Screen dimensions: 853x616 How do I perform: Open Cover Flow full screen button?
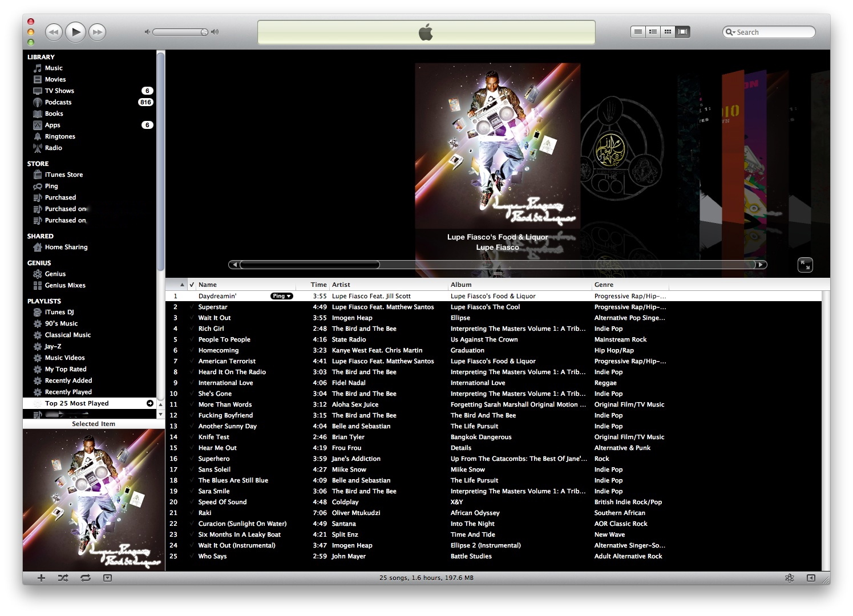click(805, 265)
